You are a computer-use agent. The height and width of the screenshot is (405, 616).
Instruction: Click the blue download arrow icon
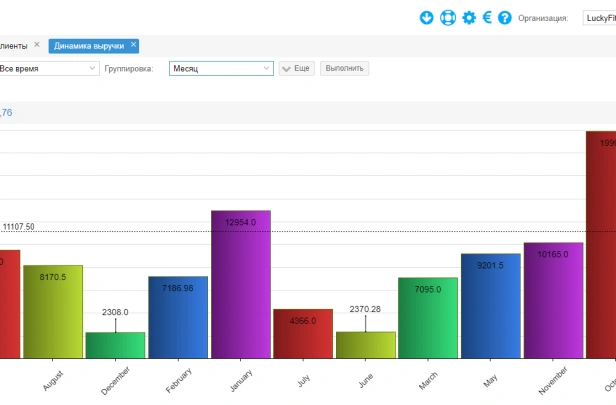tap(426, 18)
